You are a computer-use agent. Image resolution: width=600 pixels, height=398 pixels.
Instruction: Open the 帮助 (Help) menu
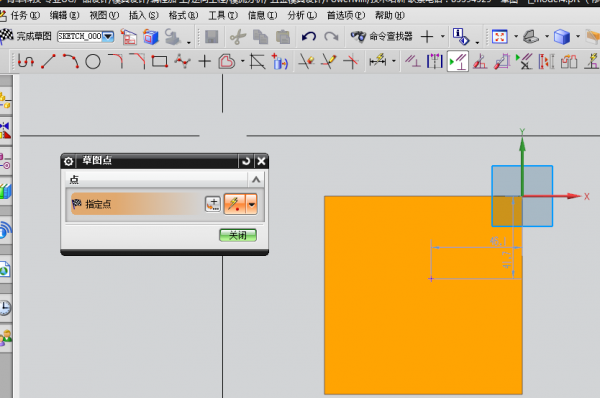[390, 15]
